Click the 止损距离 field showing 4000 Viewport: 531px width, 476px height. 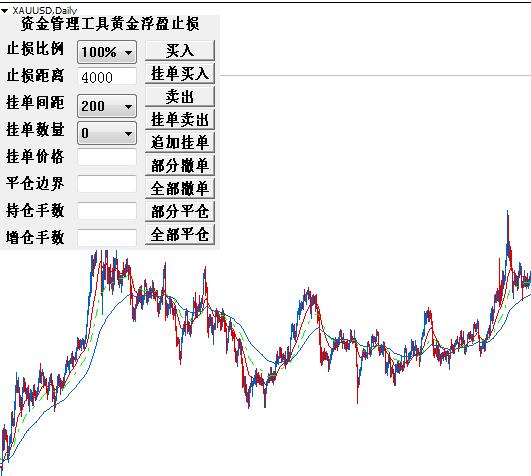[107, 77]
